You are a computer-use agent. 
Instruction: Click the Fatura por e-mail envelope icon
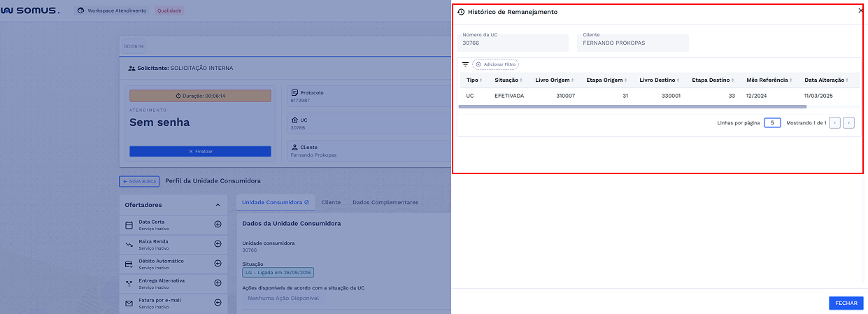coord(129,304)
